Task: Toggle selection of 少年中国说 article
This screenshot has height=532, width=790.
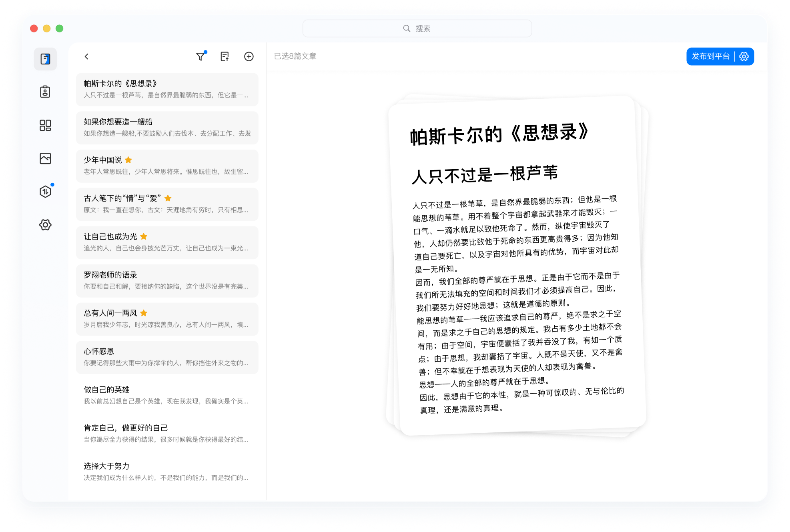Action: [167, 166]
